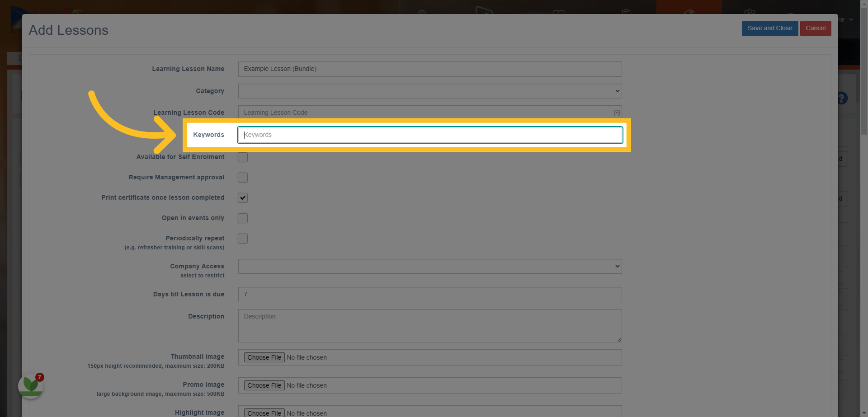
Task: Focus the Learning Lesson Name field
Action: [430, 69]
